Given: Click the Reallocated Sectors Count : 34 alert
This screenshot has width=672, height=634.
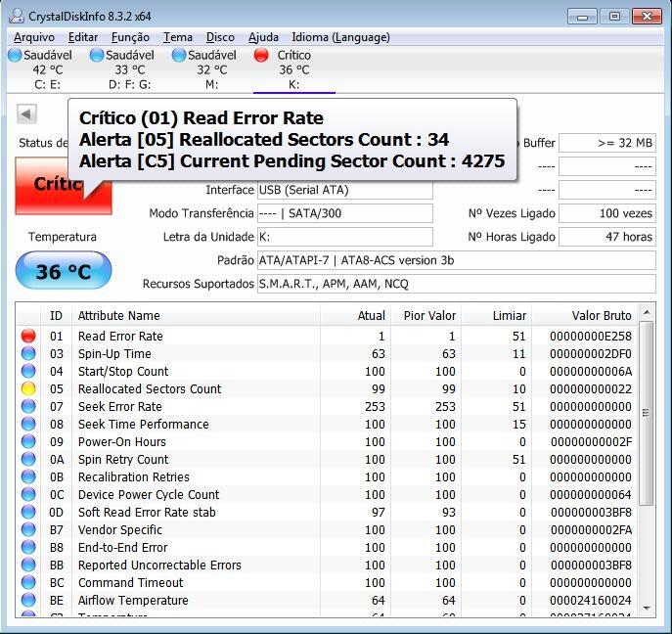Looking at the screenshot, I should point(264,140).
